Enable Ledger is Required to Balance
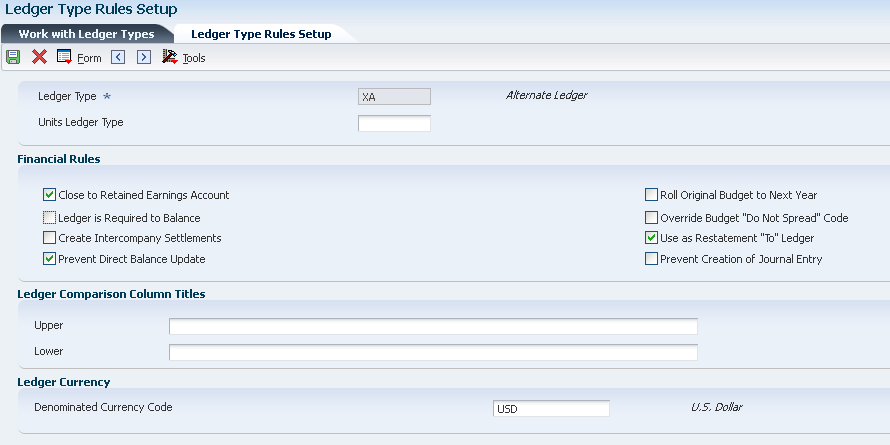 tap(49, 218)
